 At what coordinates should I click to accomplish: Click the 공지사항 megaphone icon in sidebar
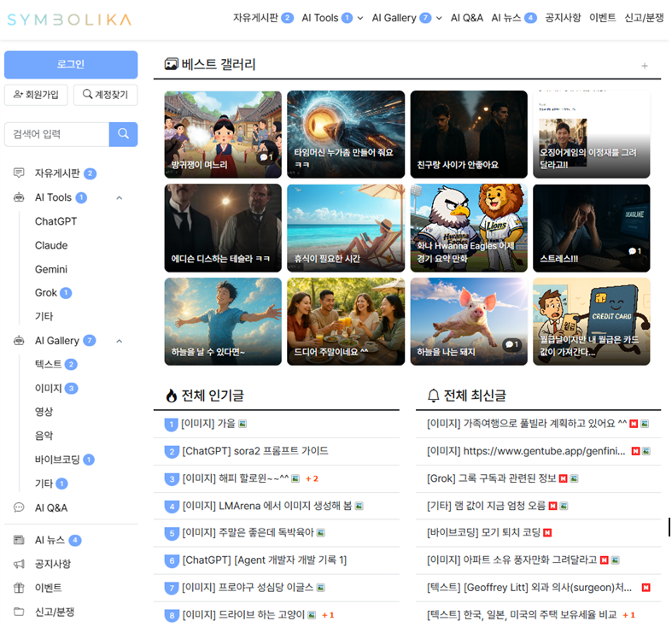pos(19,564)
